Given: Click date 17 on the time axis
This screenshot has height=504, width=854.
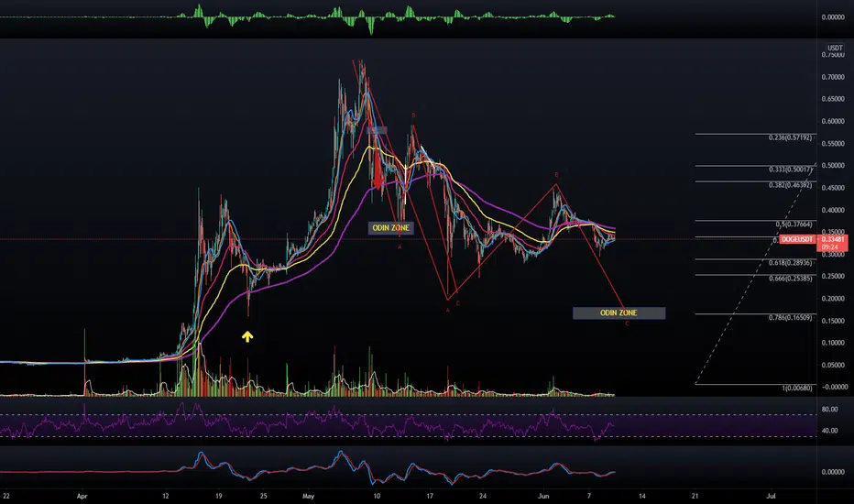Looking at the screenshot, I should point(430,497).
